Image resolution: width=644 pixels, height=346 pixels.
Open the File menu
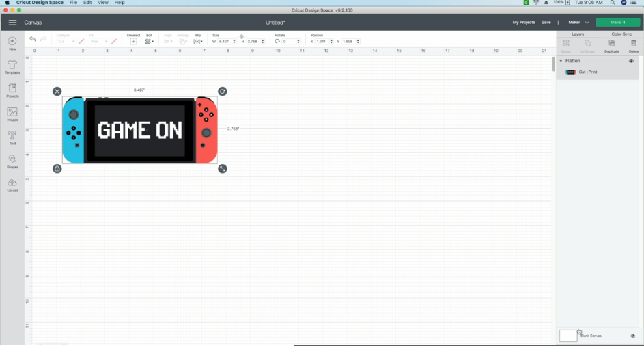pyautogui.click(x=73, y=3)
